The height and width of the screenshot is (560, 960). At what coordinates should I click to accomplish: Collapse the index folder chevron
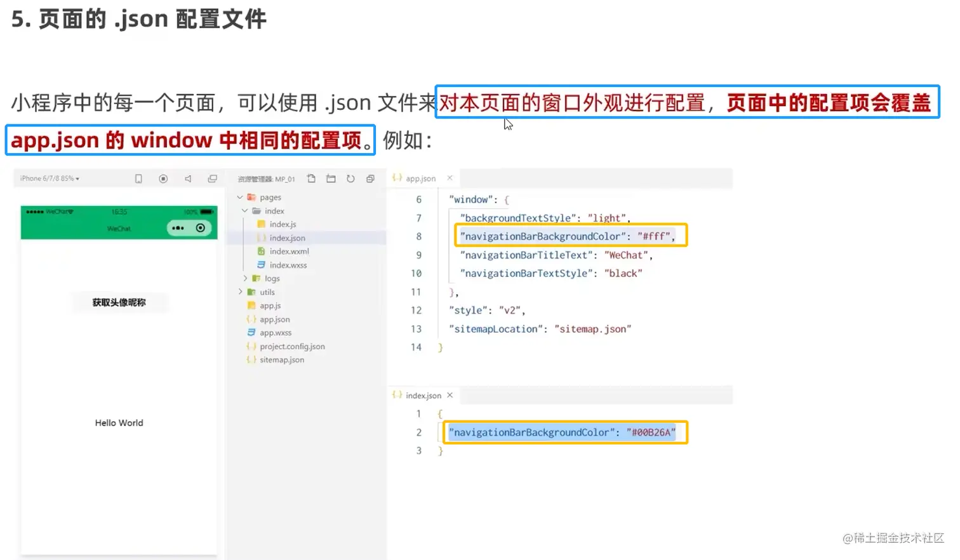pyautogui.click(x=245, y=211)
